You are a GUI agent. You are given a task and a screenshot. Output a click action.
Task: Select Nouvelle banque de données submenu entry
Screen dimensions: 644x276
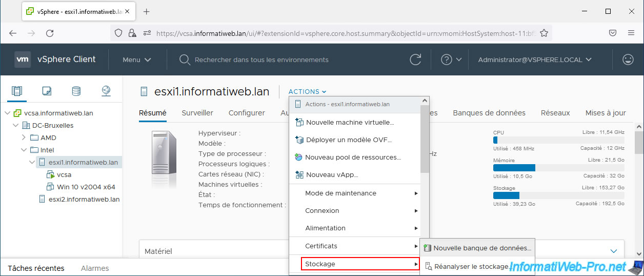coord(482,248)
